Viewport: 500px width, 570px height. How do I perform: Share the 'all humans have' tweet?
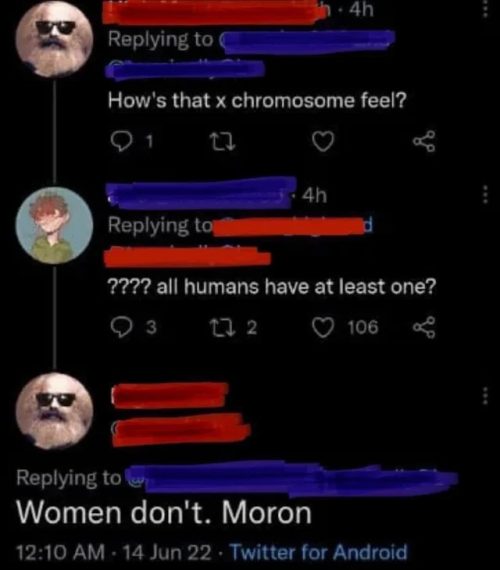424,327
